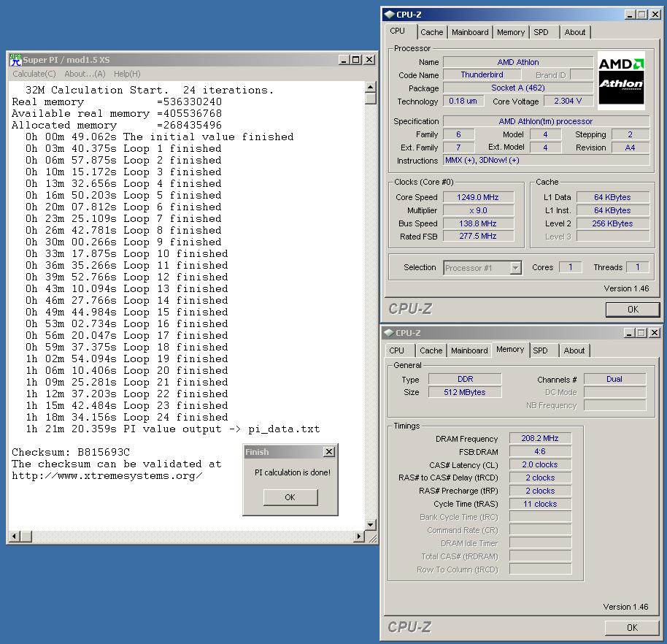Close the top CPU-Z window
This screenshot has width=667, height=644.
pyautogui.click(x=655, y=15)
